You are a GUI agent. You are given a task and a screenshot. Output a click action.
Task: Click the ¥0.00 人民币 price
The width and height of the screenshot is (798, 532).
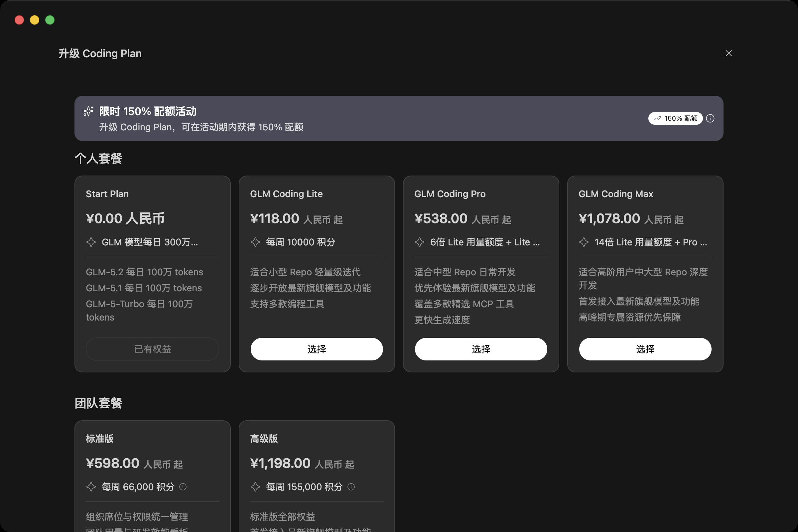coord(125,218)
